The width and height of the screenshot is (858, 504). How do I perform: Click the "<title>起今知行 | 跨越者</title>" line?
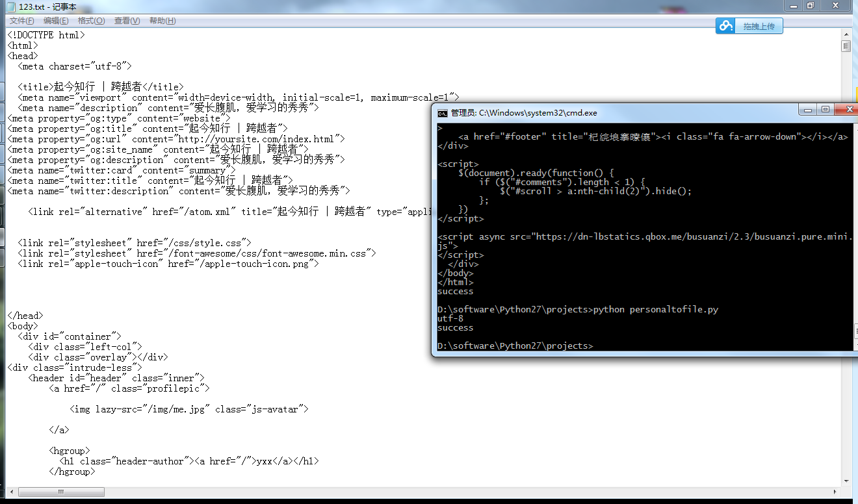coord(101,87)
